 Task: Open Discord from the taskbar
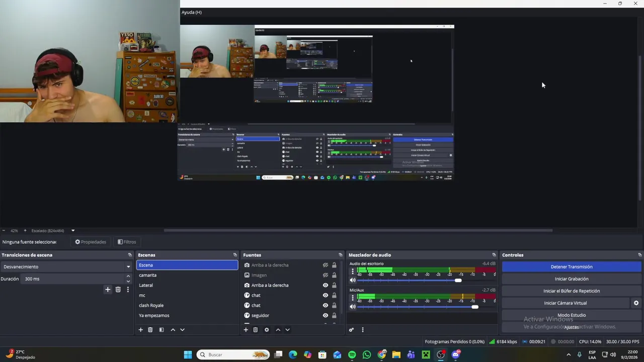point(456,355)
